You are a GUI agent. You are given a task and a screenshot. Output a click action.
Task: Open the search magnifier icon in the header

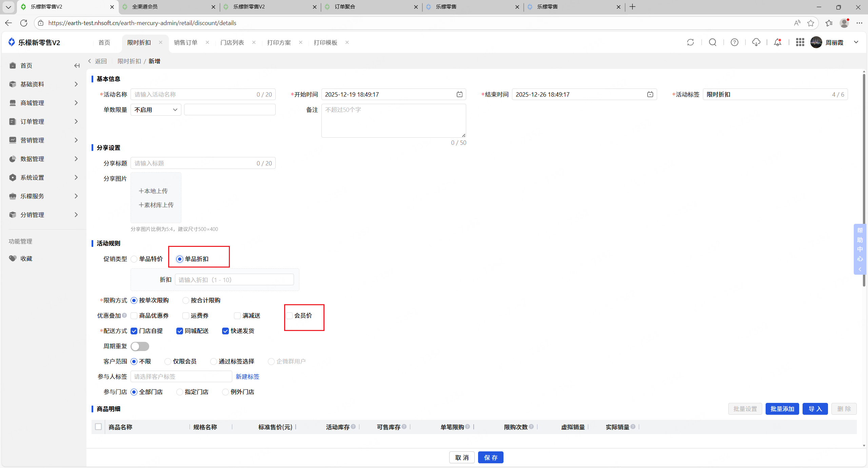712,42
